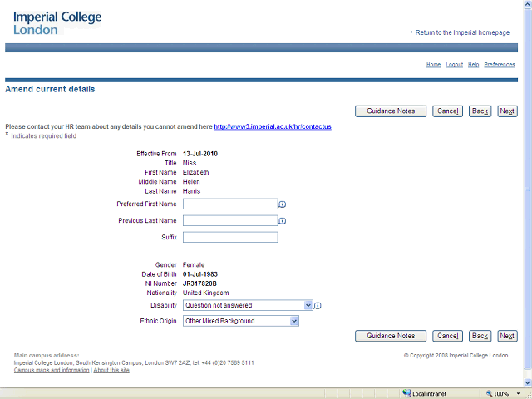Image resolution: width=532 pixels, height=399 pixels.
Task: Click Next button below Ethnic Origin field
Action: pyautogui.click(x=507, y=336)
